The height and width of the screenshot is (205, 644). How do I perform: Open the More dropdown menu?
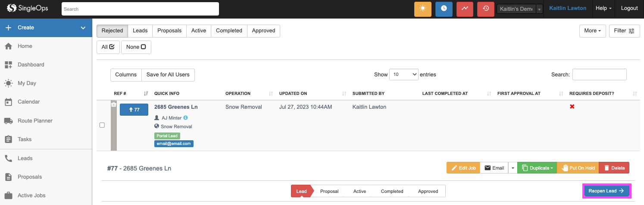coord(592,31)
